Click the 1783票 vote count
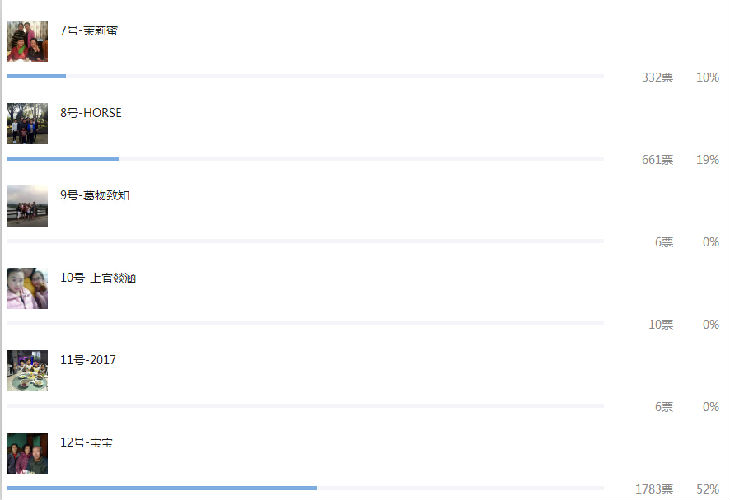The width and height of the screenshot is (730, 500). (654, 489)
